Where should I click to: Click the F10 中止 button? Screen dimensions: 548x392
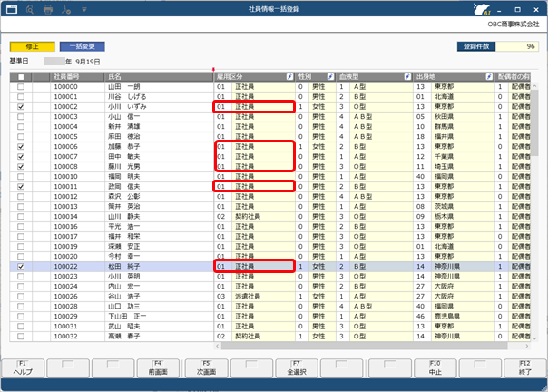[435, 368]
